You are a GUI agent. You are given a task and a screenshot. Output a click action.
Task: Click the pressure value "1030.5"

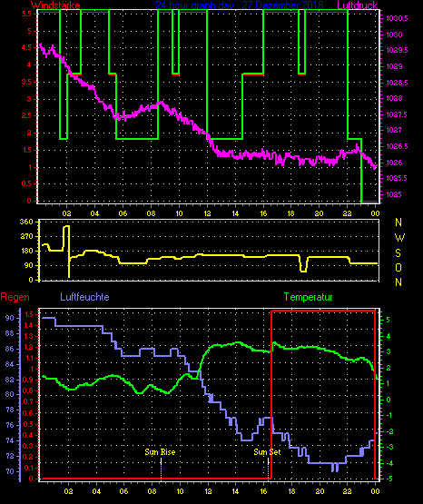397,18
